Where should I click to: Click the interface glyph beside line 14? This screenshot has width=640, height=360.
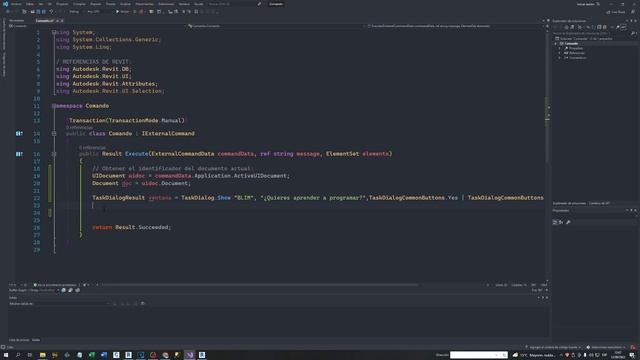pos(19,133)
